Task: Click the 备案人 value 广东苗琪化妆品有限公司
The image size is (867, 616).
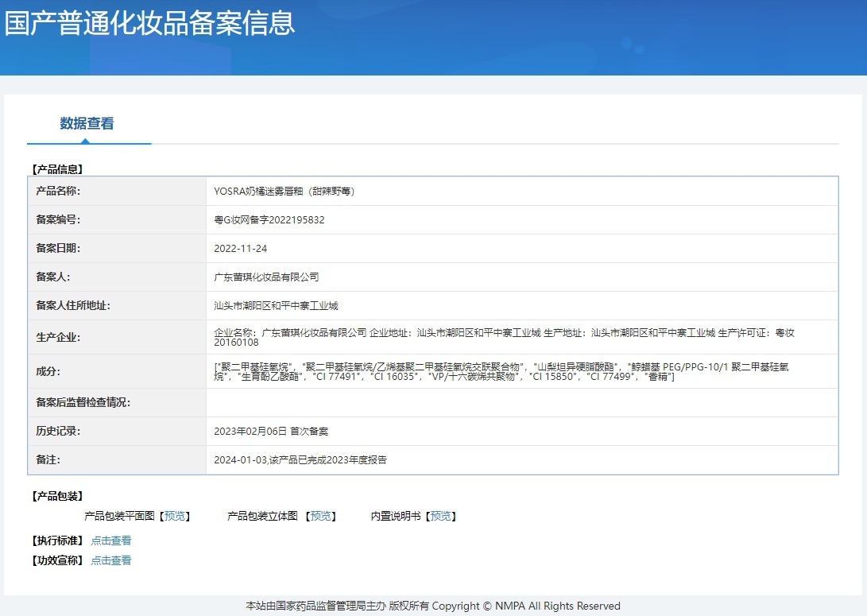Action: (x=266, y=277)
